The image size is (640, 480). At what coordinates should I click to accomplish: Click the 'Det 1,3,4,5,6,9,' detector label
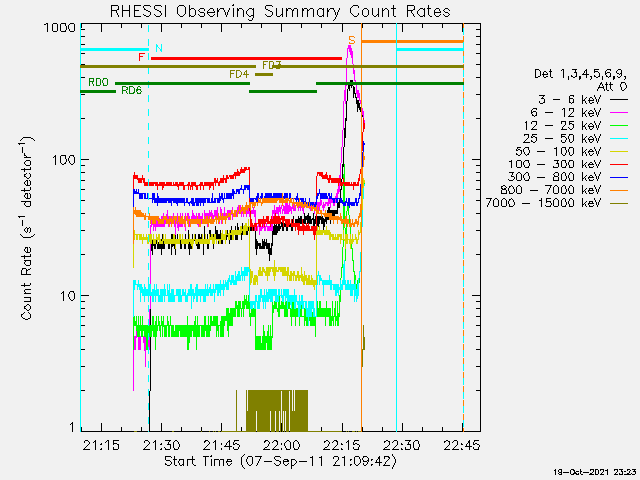pos(580,74)
